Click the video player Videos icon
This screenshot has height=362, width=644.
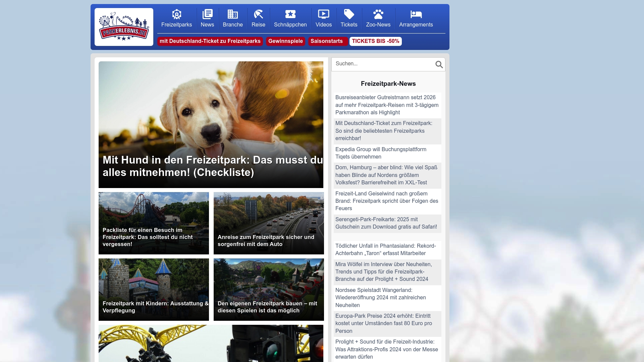pyautogui.click(x=323, y=14)
